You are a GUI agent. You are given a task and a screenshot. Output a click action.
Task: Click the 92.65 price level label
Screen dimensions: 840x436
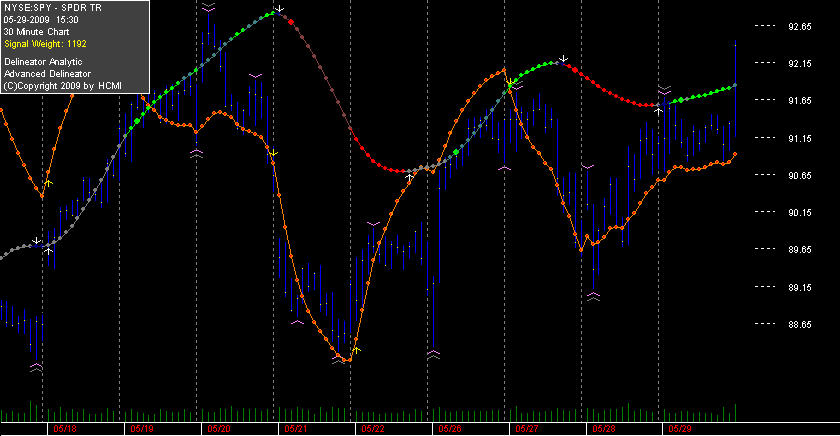click(x=800, y=26)
